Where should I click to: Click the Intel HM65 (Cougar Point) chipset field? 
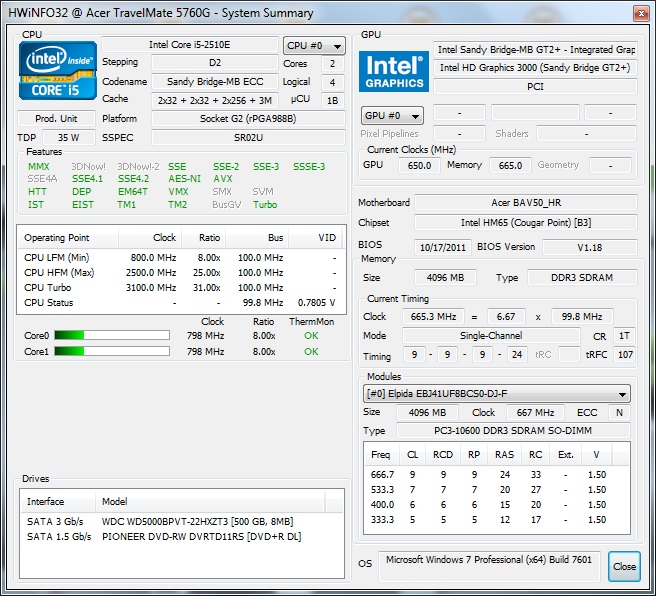526,223
